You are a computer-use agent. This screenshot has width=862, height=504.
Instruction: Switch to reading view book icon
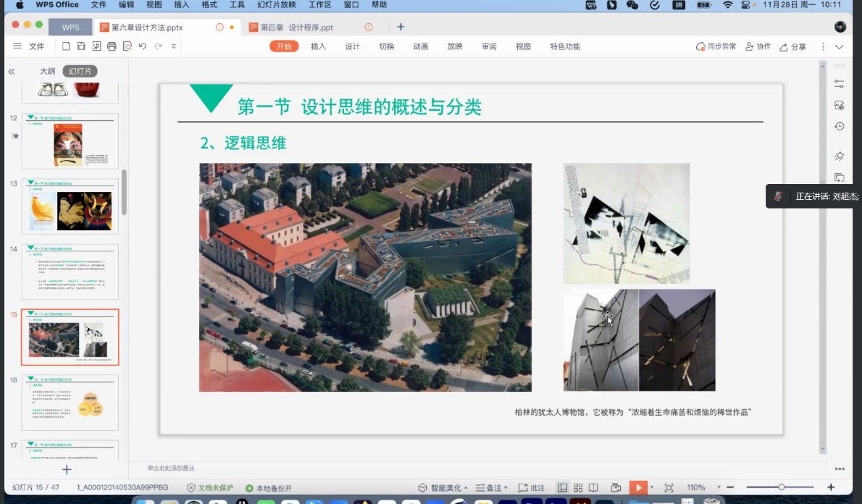[593, 487]
